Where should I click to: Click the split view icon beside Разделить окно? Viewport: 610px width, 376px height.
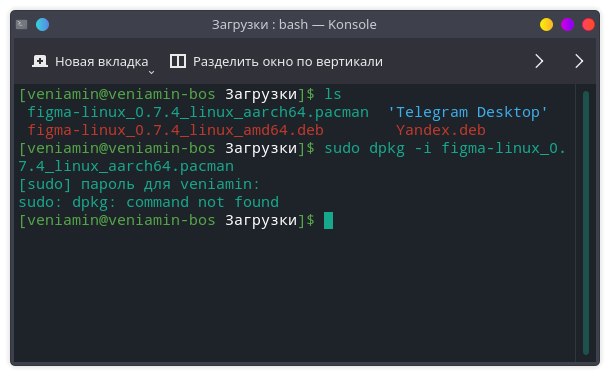(x=178, y=61)
